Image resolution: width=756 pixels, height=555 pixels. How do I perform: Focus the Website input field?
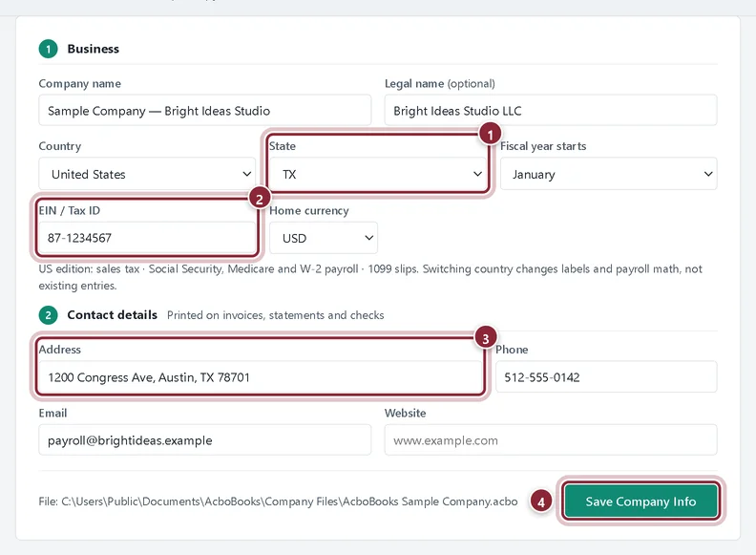click(x=551, y=440)
